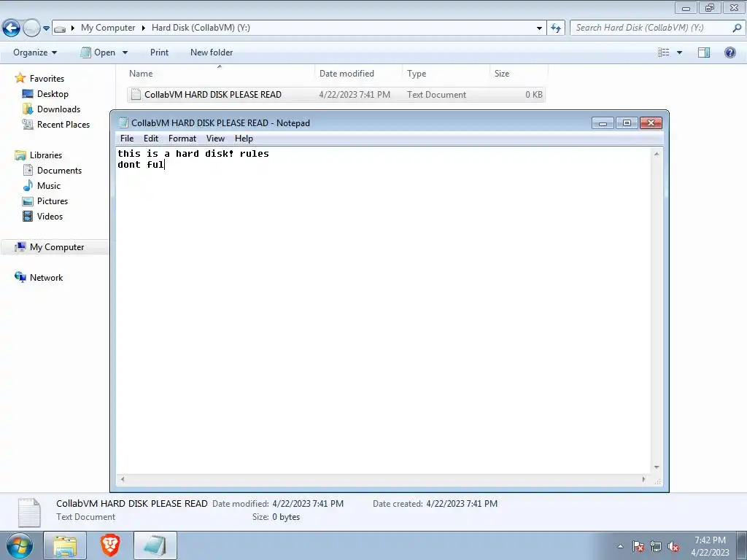Open Recent Places under Favorites
The image size is (747, 560).
point(63,124)
